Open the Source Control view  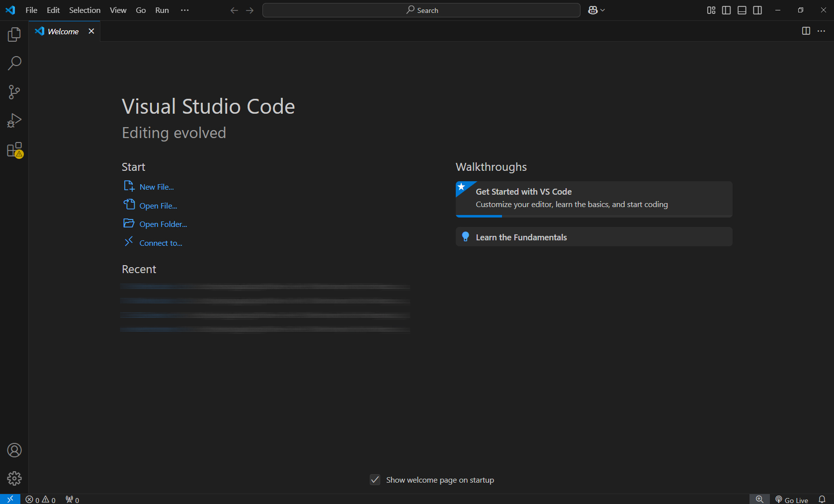(x=14, y=92)
